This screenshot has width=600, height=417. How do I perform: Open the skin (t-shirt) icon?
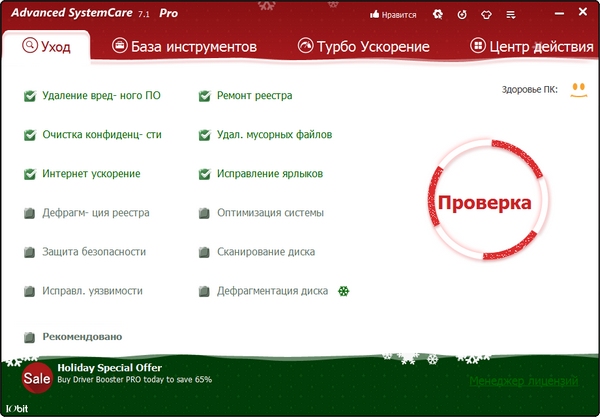(486, 15)
